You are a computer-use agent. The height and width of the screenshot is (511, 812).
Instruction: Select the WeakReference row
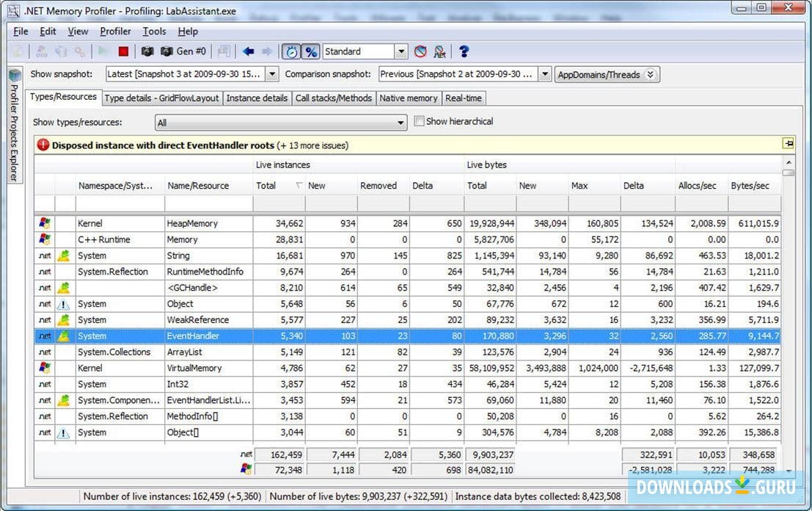point(198,320)
